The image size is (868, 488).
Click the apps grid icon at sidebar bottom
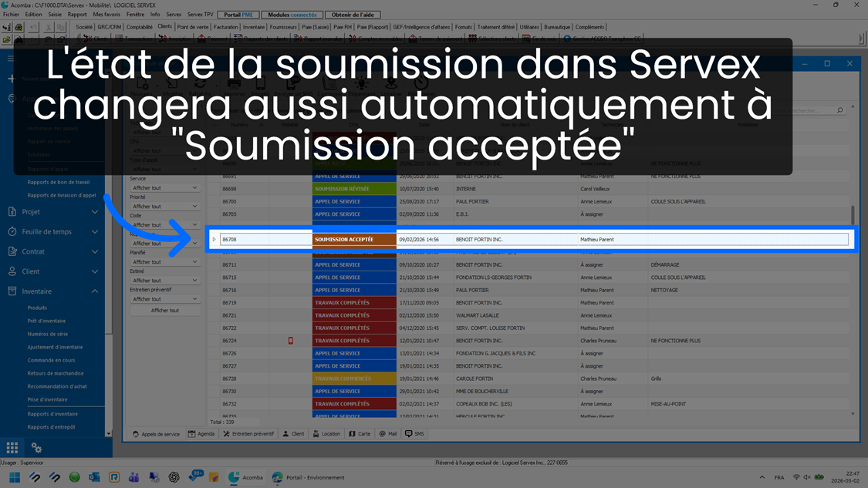(x=12, y=448)
